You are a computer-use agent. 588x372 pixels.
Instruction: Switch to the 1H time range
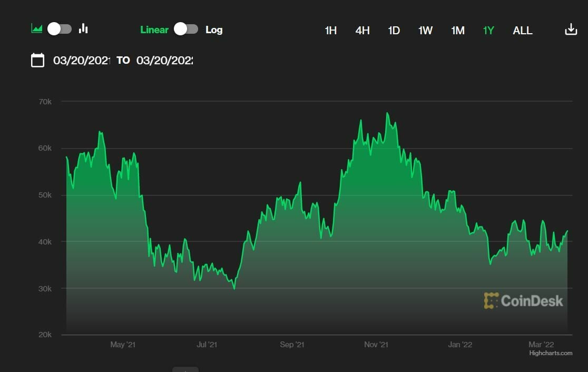[x=330, y=31]
